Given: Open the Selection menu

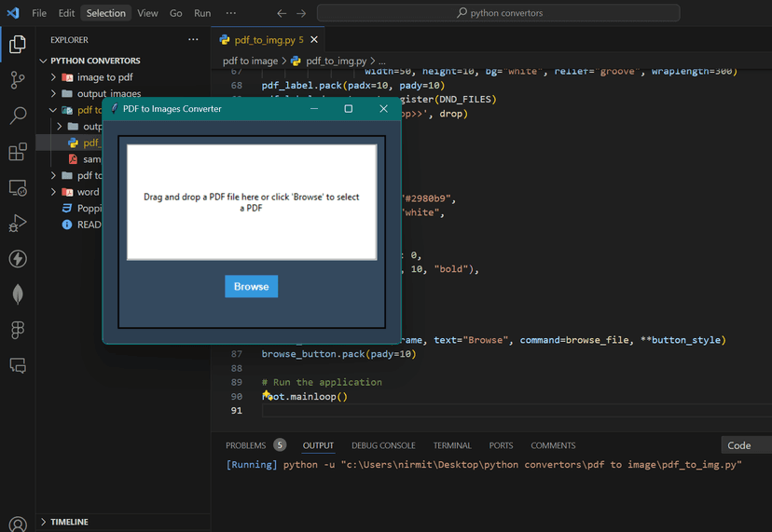Looking at the screenshot, I should (105, 13).
